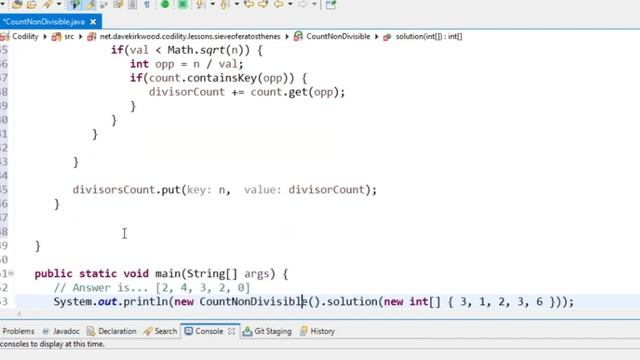Click the editor horizontal scrollbar left arrow
640x360 pixels.
point(19,314)
